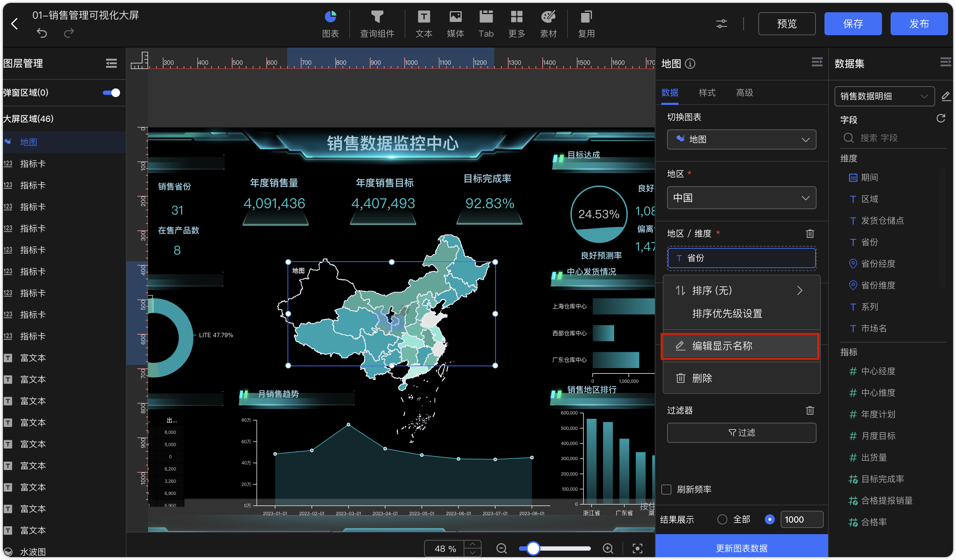Click the 1000 result count input
Image resolution: width=956 pixels, height=560 pixels.
pyautogui.click(x=801, y=519)
